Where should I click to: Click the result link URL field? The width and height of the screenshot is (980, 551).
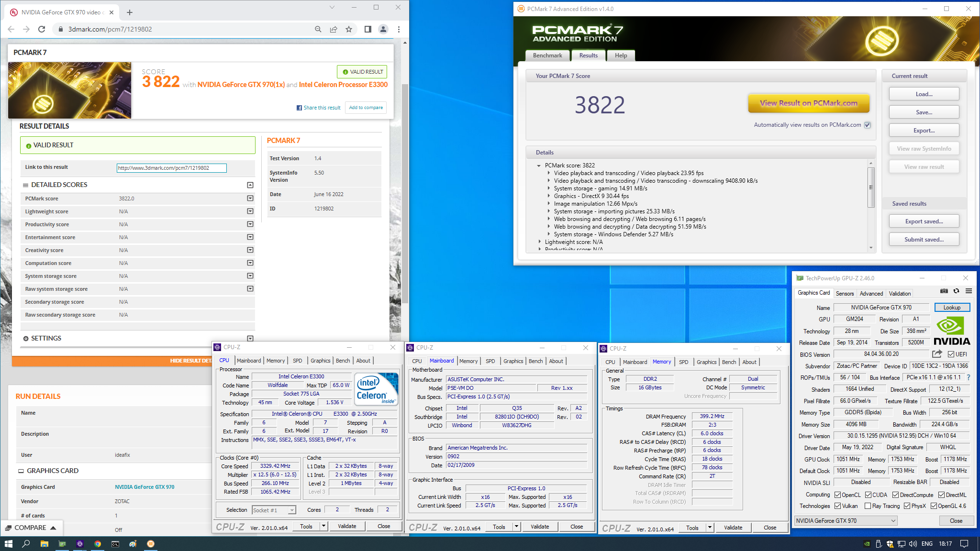[x=171, y=168]
